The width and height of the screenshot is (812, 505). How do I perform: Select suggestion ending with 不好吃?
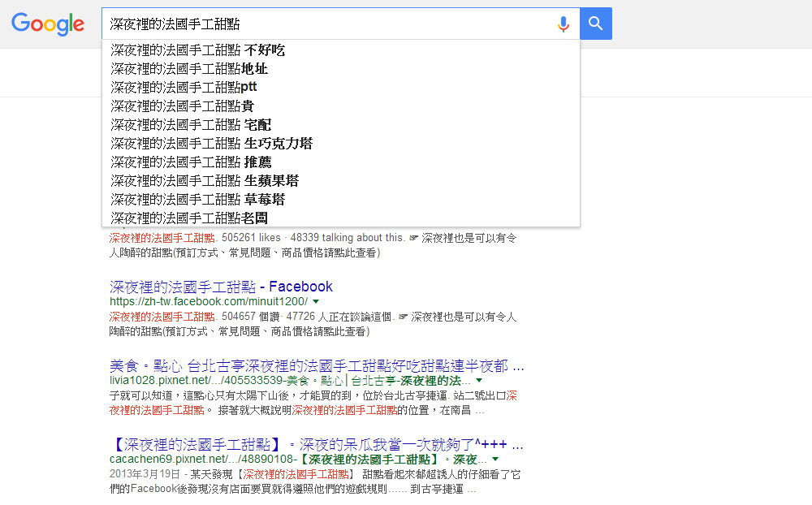[x=341, y=50]
